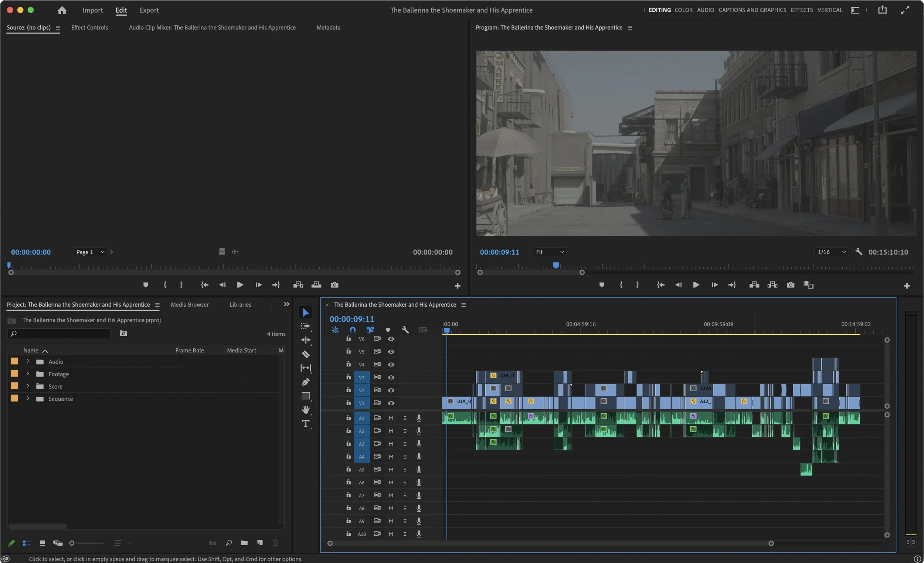Switch to COLOR workspace
The height and width of the screenshot is (563, 924).
(683, 10)
